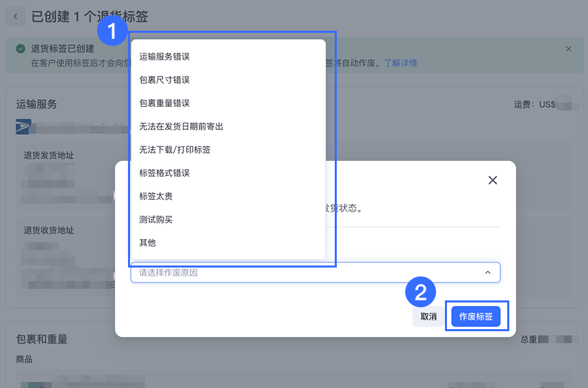Click the 退货收货地址 label
Screen dimensions: 588x388
pyautogui.click(x=49, y=230)
